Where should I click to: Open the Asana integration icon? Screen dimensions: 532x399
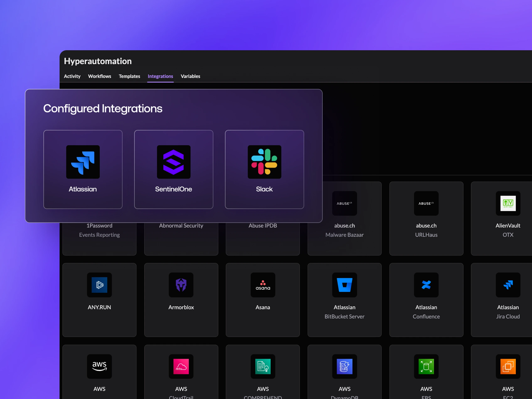pos(263,285)
